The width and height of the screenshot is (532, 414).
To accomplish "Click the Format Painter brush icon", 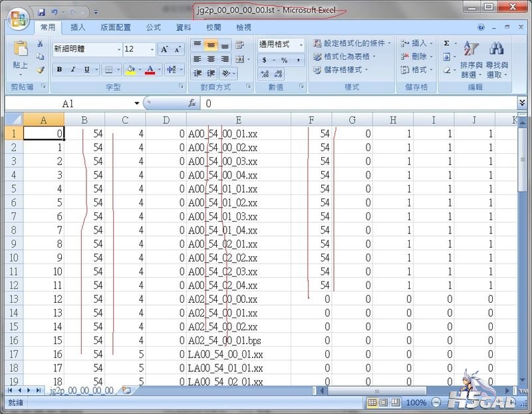I will tap(40, 69).
